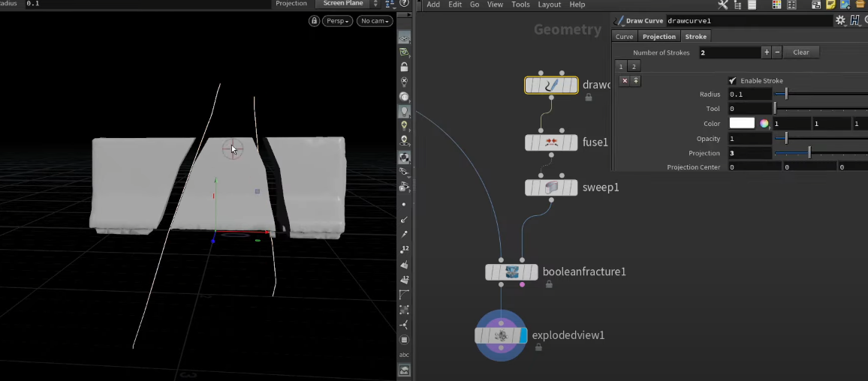Click the viewport lock camera icon
The width and height of the screenshot is (868, 381).
pyautogui.click(x=314, y=21)
